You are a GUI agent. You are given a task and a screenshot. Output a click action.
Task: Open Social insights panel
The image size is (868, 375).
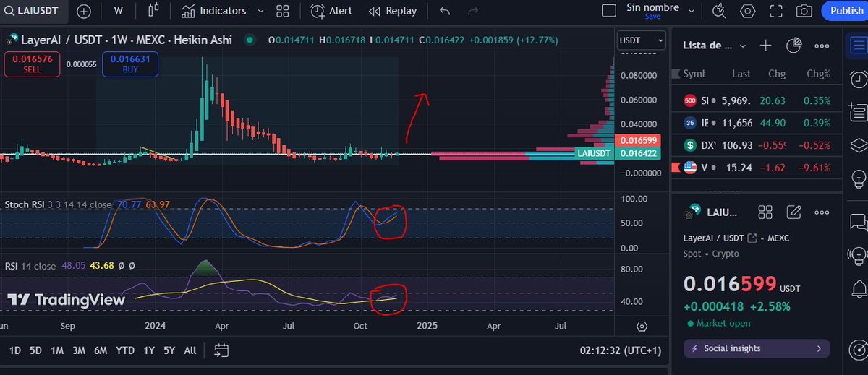(x=757, y=348)
